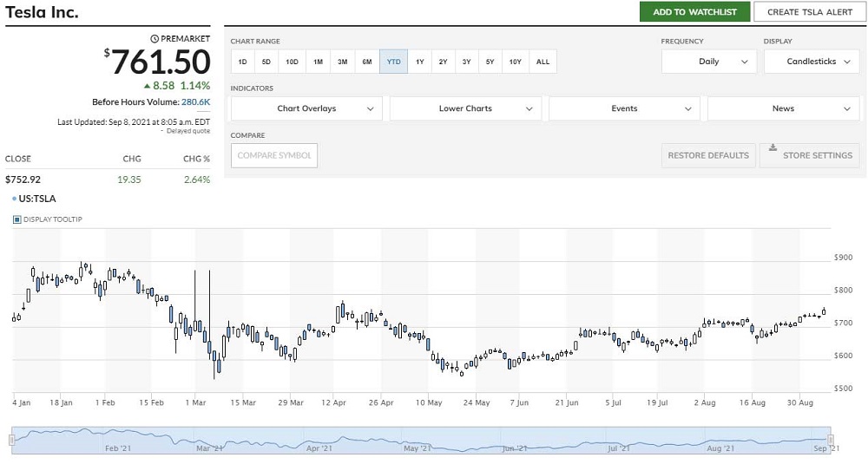This screenshot has width=868, height=464.
Task: Select the 1Y chart range
Action: tap(419, 62)
